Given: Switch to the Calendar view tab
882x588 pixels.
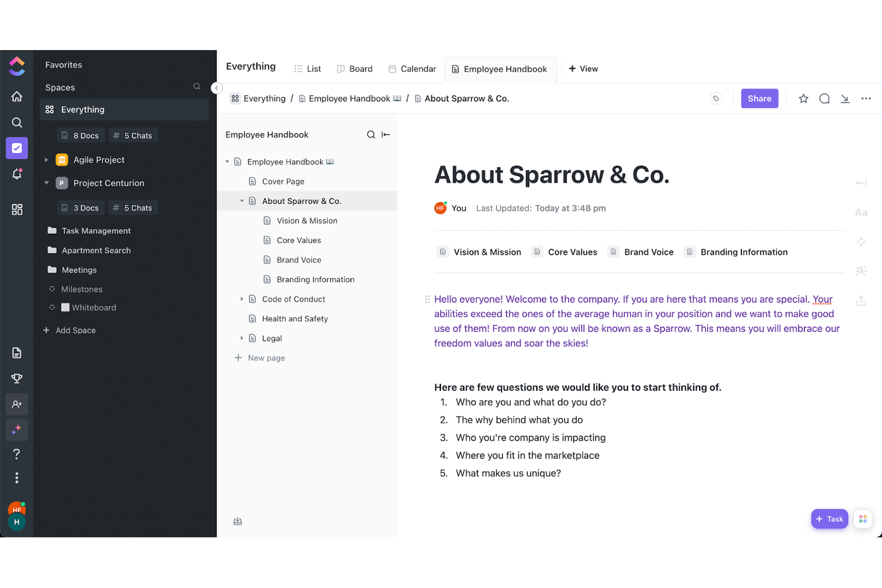Looking at the screenshot, I should tap(412, 69).
